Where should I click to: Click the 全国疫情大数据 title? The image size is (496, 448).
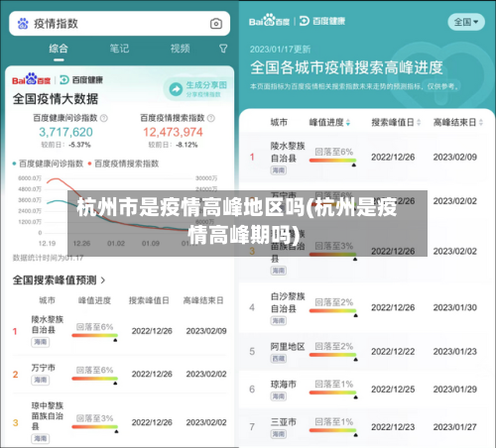pos(56,99)
